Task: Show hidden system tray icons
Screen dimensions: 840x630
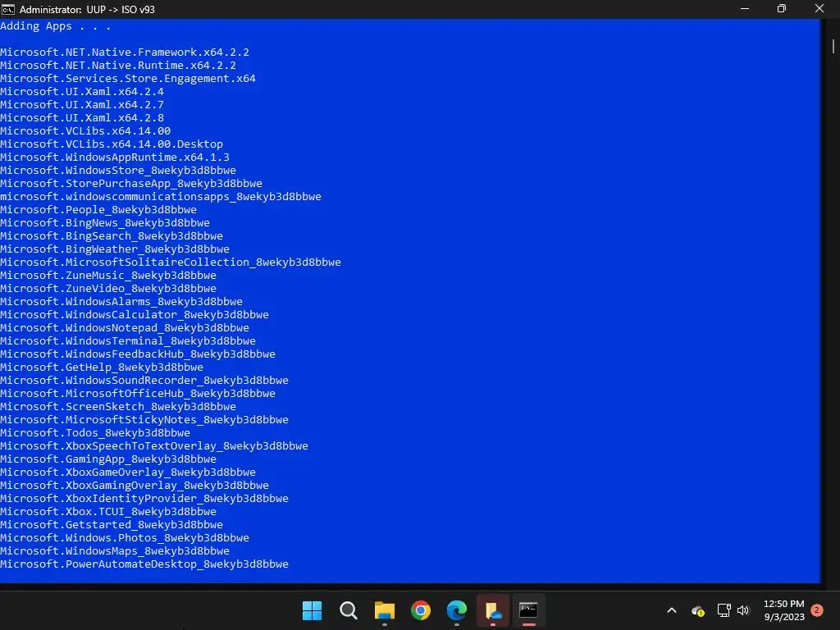Action: pos(672,610)
